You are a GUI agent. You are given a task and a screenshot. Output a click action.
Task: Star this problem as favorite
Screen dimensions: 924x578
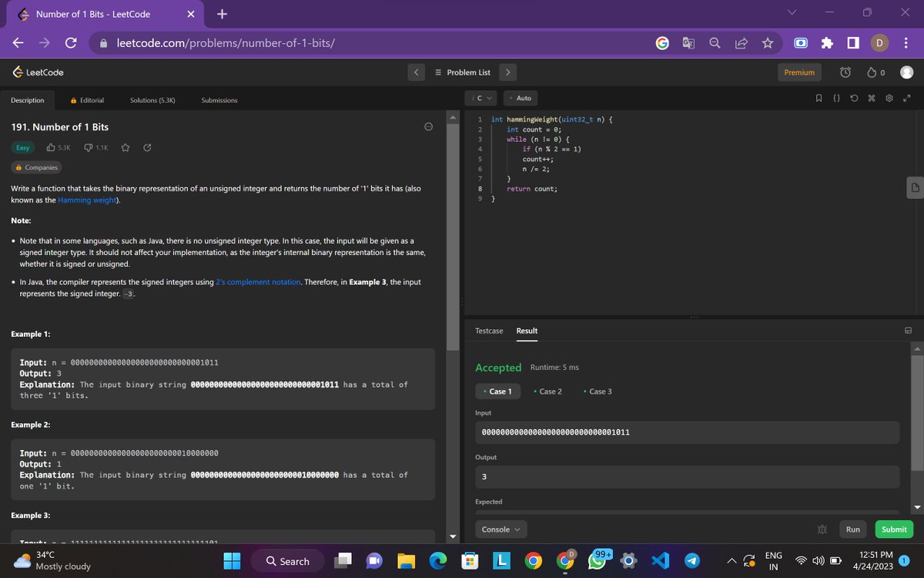point(125,147)
